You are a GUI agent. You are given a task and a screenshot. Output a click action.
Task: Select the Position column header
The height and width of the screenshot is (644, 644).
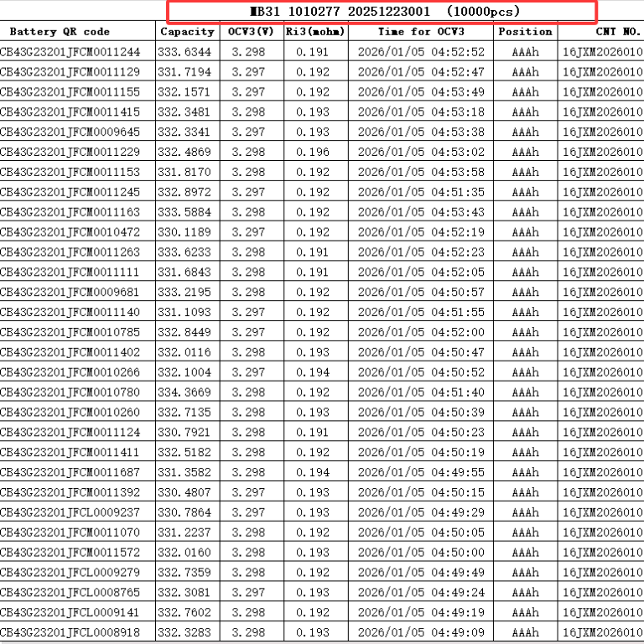point(525,32)
